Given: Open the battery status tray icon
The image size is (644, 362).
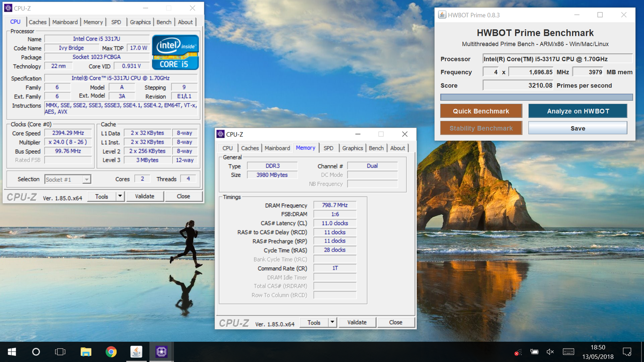Looking at the screenshot, I should pos(534,352).
